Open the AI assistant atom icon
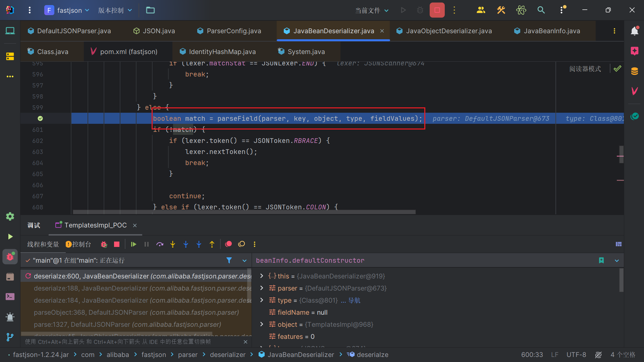 (521, 10)
